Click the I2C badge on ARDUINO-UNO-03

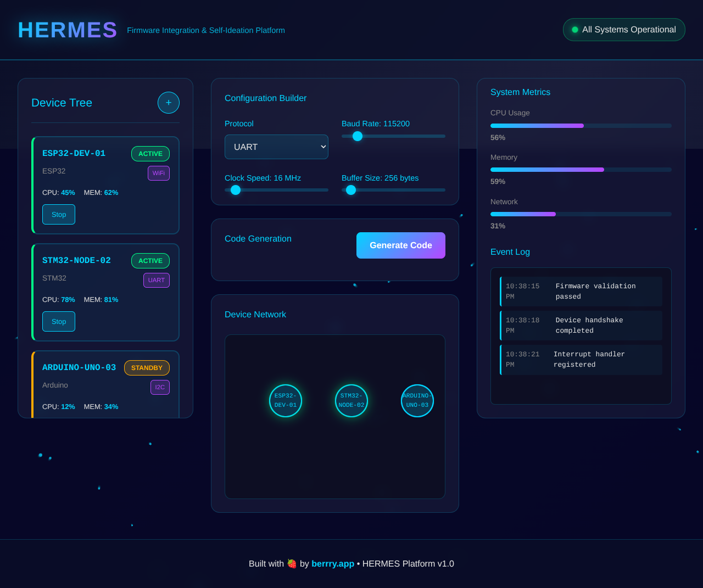pos(160,387)
